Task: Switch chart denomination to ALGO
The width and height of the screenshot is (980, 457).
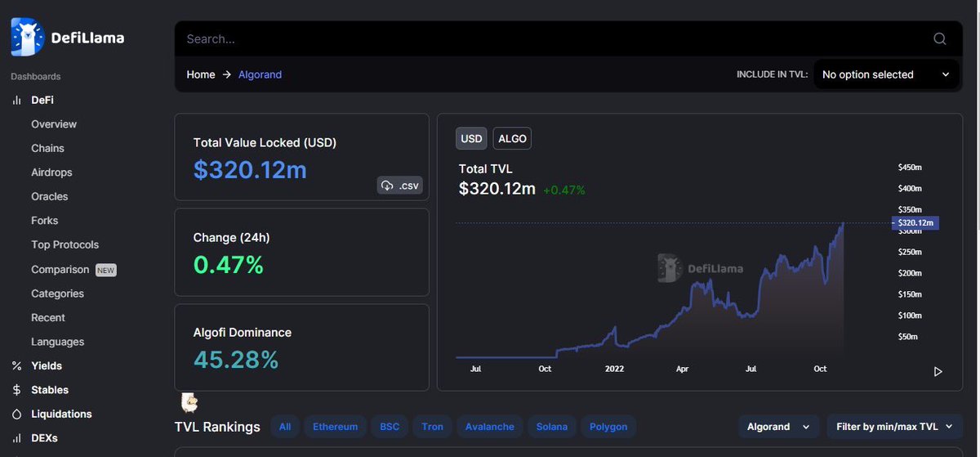Action: tap(512, 139)
